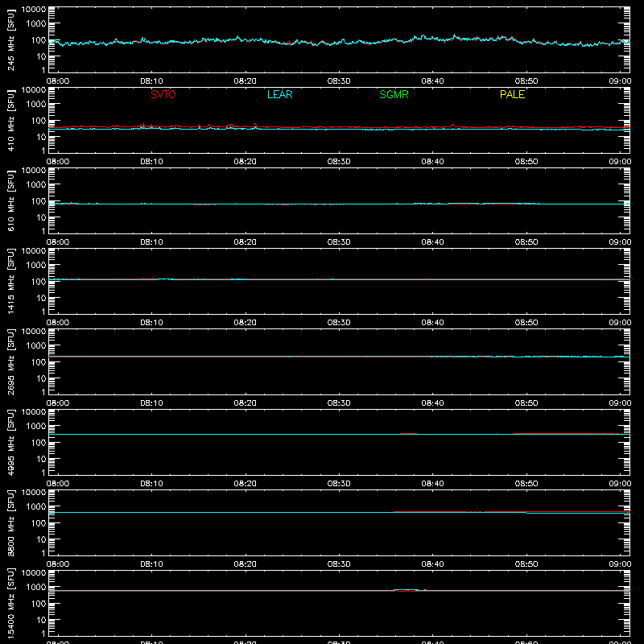
Task: Click the 100 y-tick of the 610 MHz plot
Action: 39,201
